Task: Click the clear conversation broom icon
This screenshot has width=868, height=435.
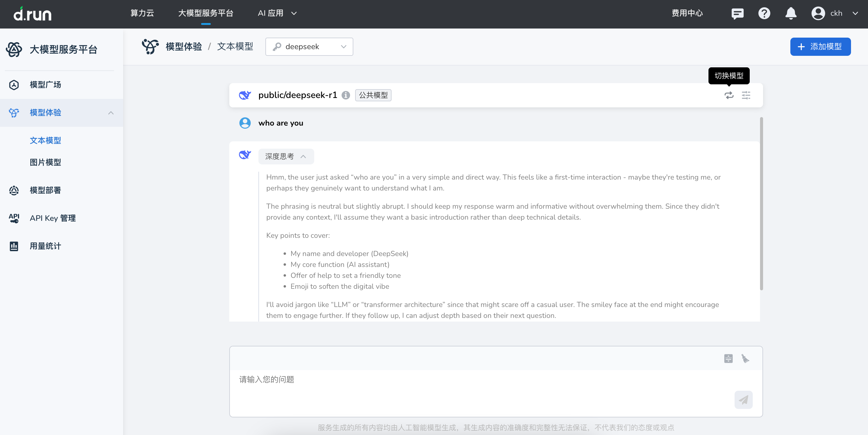Action: (745, 359)
